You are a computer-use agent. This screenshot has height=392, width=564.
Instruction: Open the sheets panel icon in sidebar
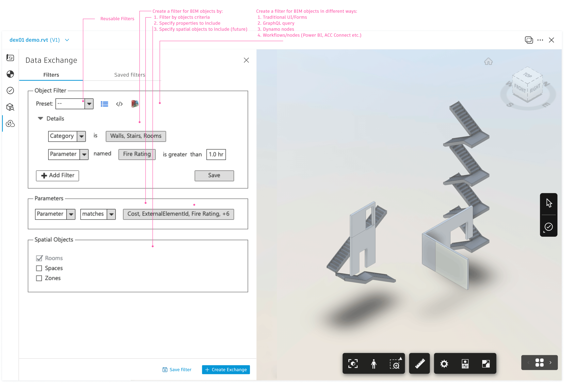pyautogui.click(x=10, y=58)
